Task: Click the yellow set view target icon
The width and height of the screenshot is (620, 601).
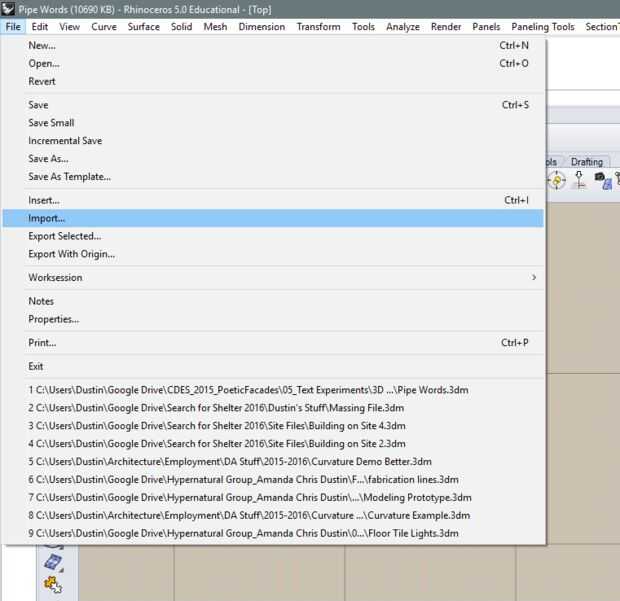Action: click(x=557, y=181)
